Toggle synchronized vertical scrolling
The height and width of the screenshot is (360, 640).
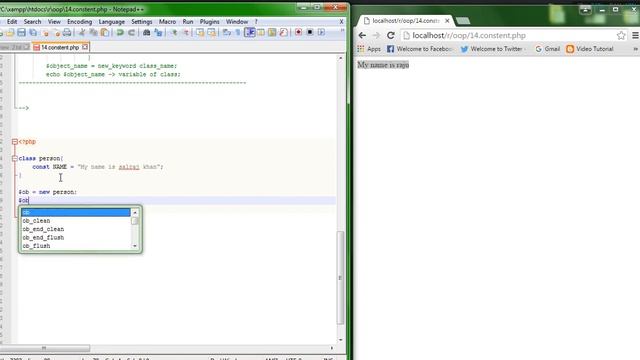tap(200, 32)
